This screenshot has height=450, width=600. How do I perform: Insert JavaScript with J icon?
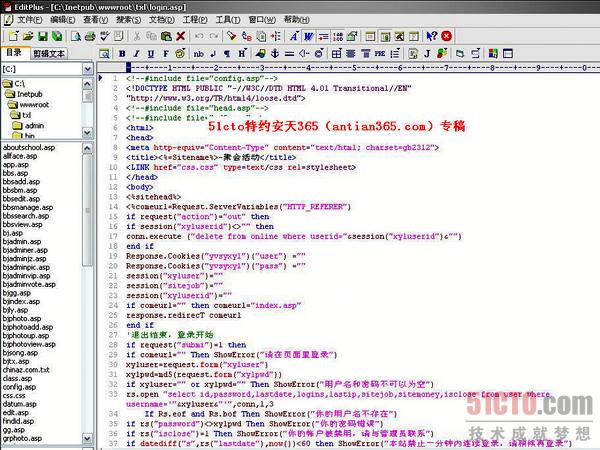coord(427,54)
